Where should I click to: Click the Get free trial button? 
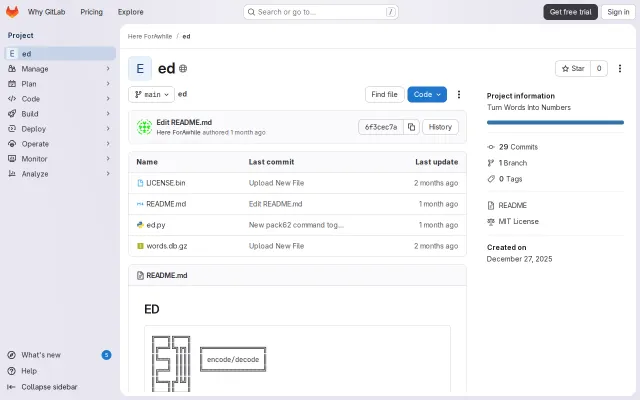570,12
